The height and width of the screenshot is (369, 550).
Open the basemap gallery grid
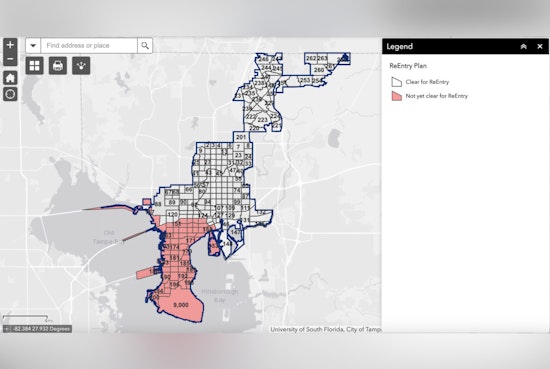pos(35,66)
